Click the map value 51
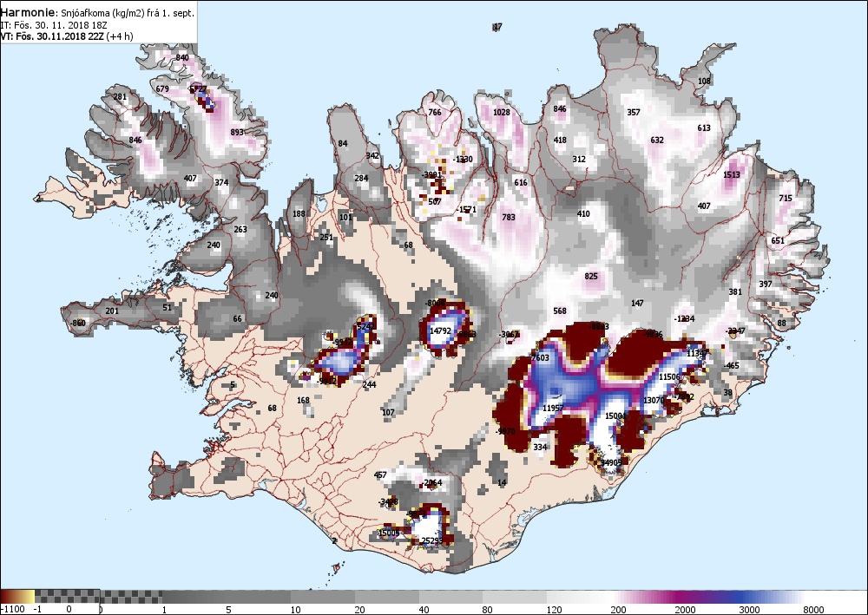Viewport: 868px width, 615px height. pyautogui.click(x=168, y=307)
